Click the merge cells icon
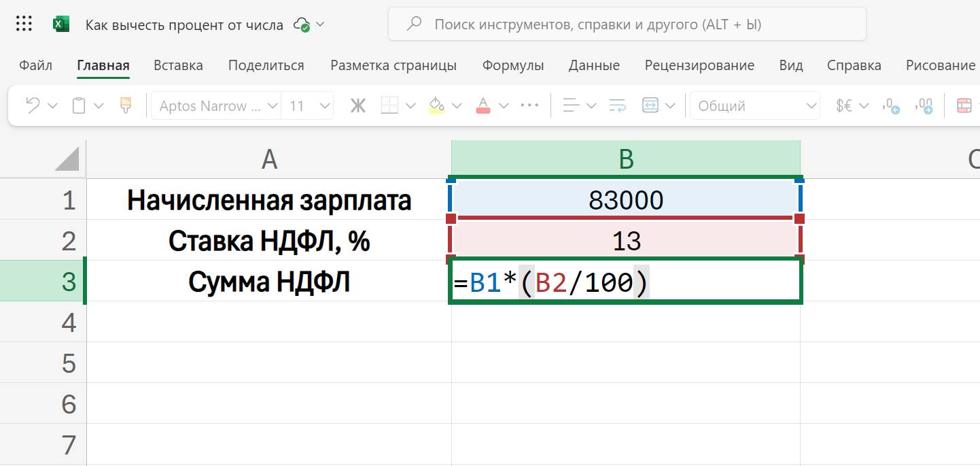This screenshot has width=980, height=466. 650,105
